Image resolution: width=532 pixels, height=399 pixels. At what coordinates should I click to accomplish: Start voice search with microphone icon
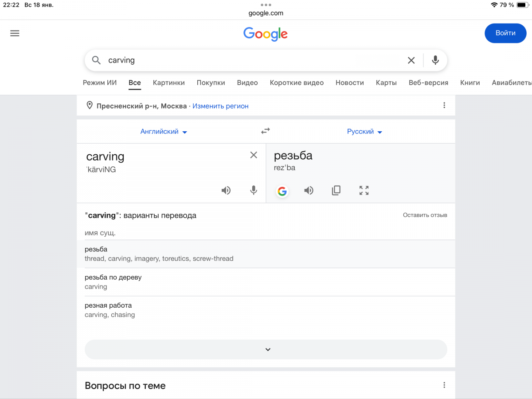pos(435,60)
